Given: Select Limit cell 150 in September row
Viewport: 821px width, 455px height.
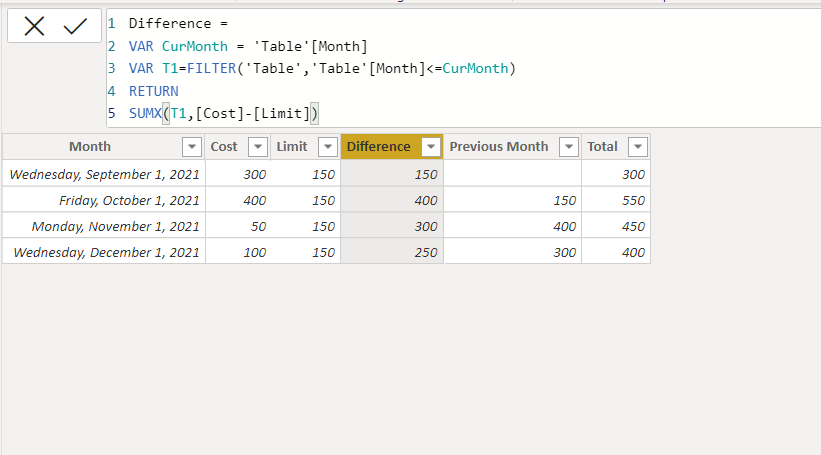Looking at the screenshot, I should click(306, 174).
